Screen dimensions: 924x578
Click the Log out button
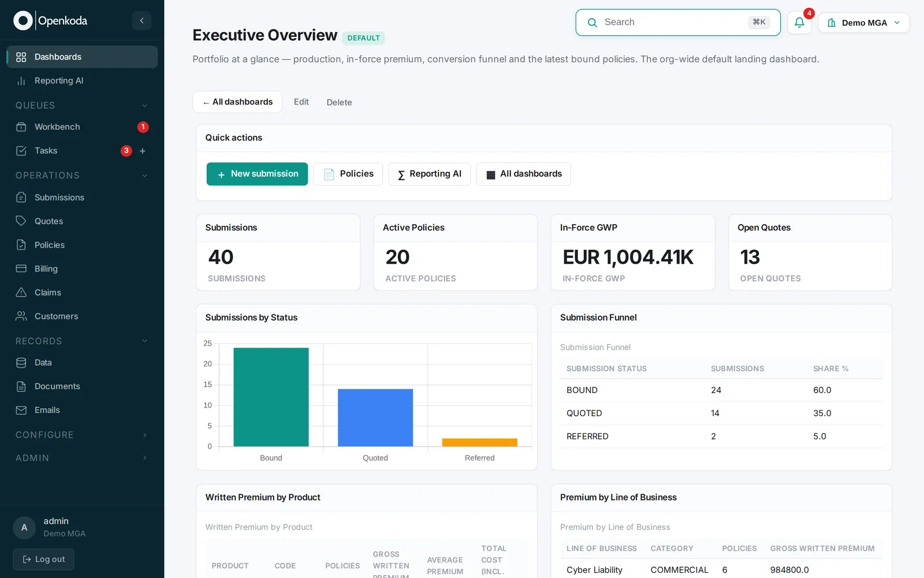click(x=44, y=560)
